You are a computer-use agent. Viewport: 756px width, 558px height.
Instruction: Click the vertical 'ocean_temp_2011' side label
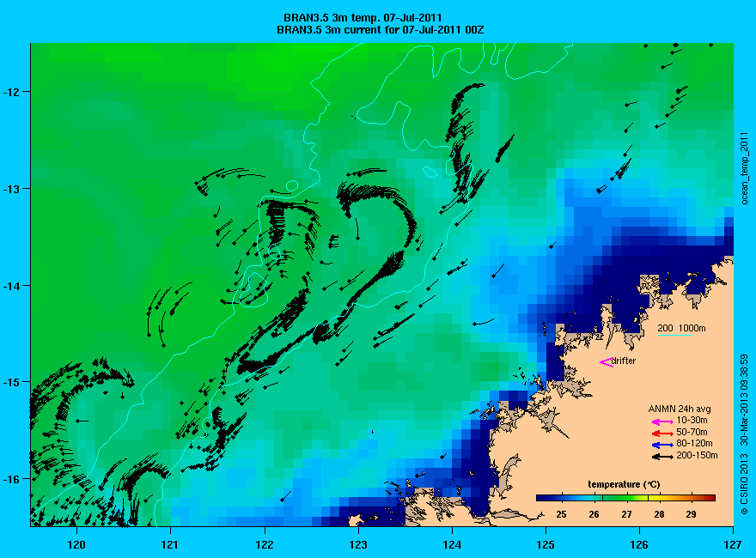(x=745, y=170)
